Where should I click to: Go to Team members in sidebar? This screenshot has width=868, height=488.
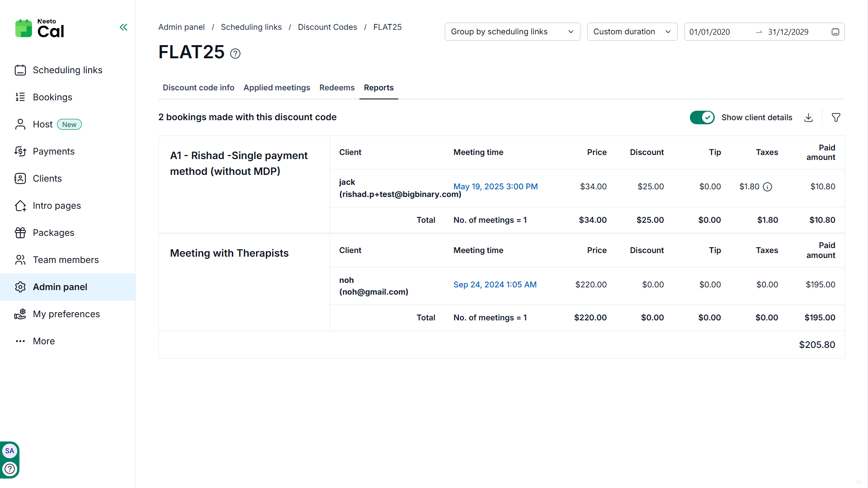point(66,260)
